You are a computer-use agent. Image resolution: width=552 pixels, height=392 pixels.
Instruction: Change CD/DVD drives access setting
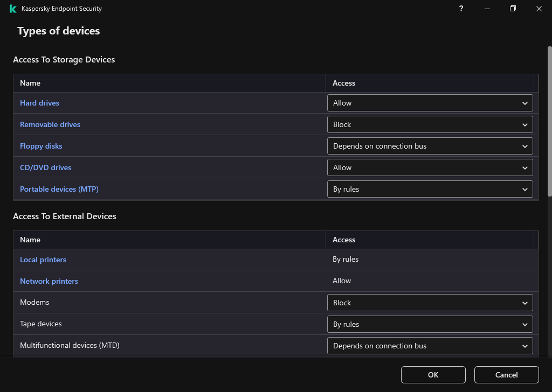pyautogui.click(x=430, y=167)
